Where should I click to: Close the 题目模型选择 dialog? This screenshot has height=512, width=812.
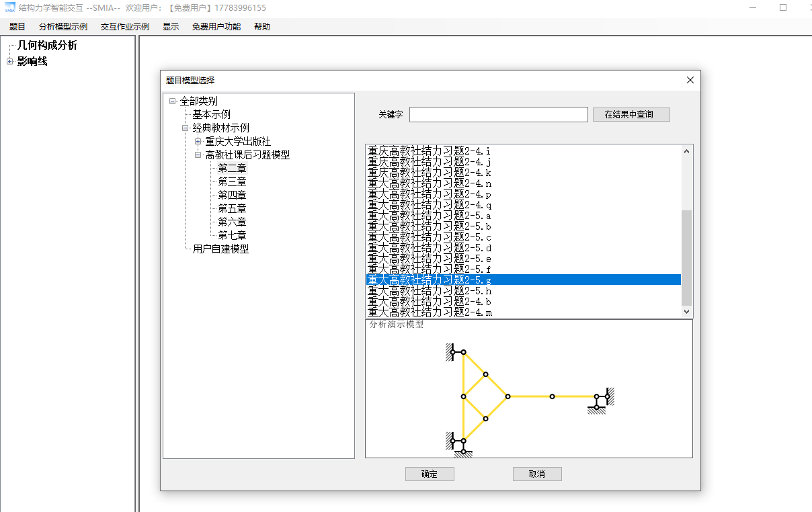(x=690, y=80)
